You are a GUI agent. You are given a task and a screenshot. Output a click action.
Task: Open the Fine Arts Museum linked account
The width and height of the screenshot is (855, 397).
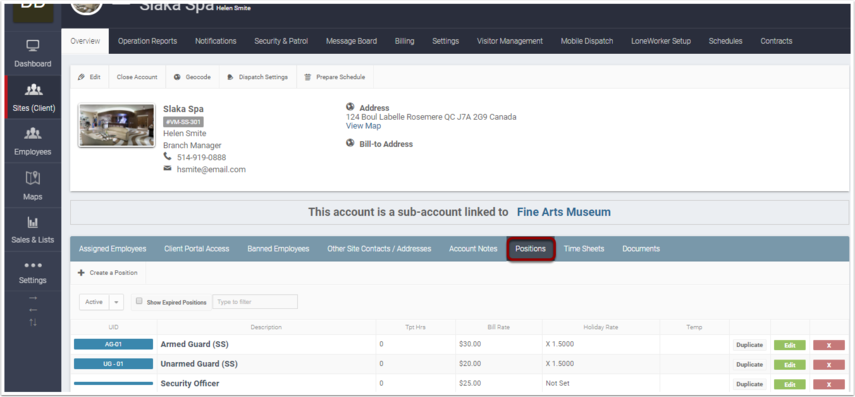coord(564,212)
